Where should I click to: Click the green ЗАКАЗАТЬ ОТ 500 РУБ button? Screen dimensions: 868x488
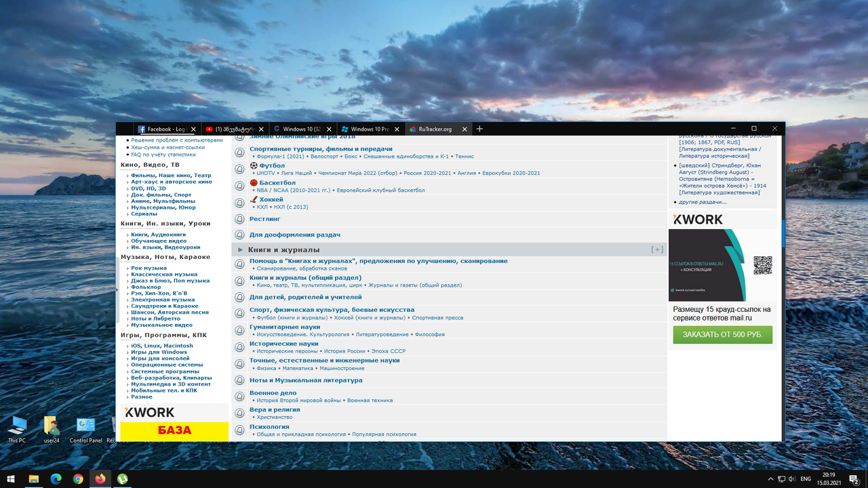pyautogui.click(x=722, y=335)
